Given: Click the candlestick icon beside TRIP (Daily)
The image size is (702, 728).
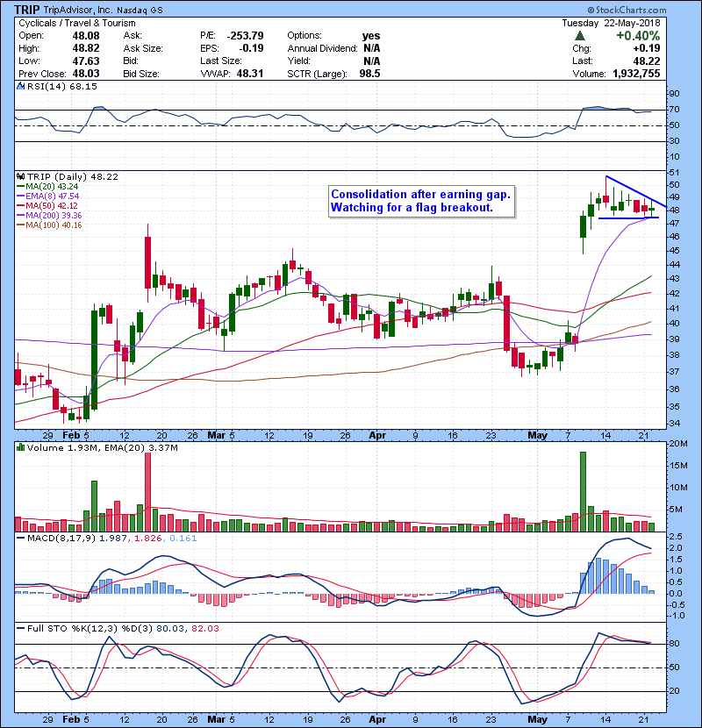Looking at the screenshot, I should pyautogui.click(x=21, y=177).
